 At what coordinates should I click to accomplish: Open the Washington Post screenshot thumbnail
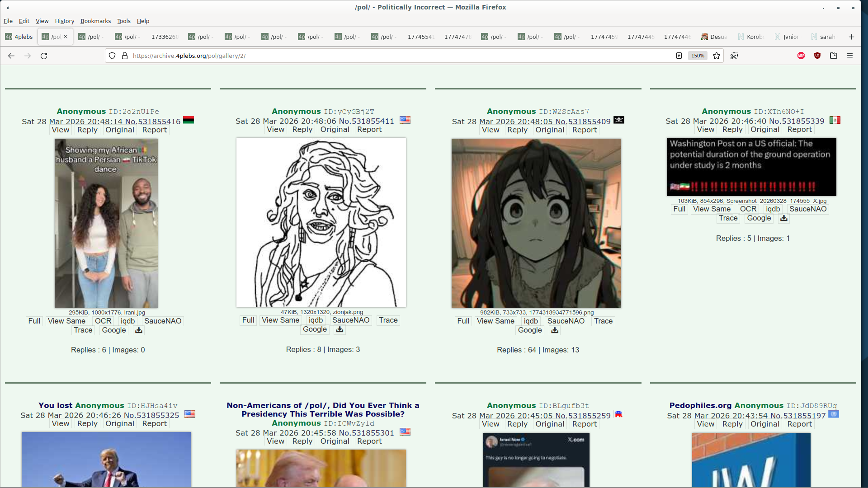pos(751,167)
